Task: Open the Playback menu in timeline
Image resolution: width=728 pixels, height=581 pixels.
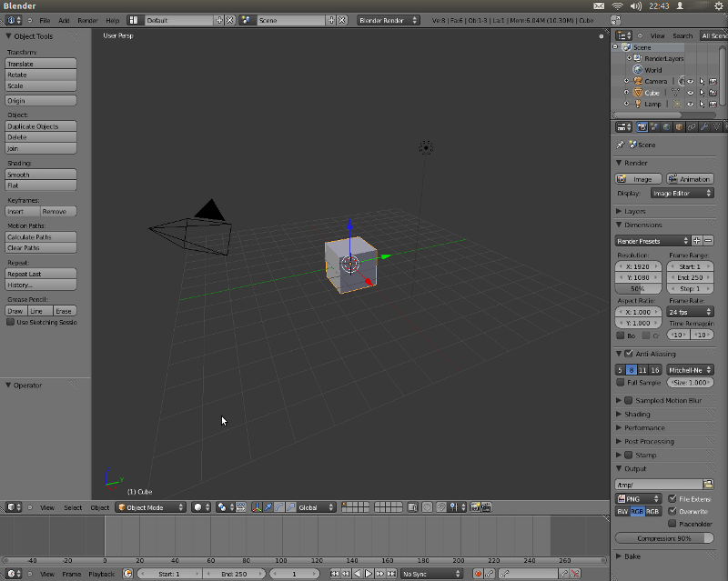Action: tap(101, 574)
